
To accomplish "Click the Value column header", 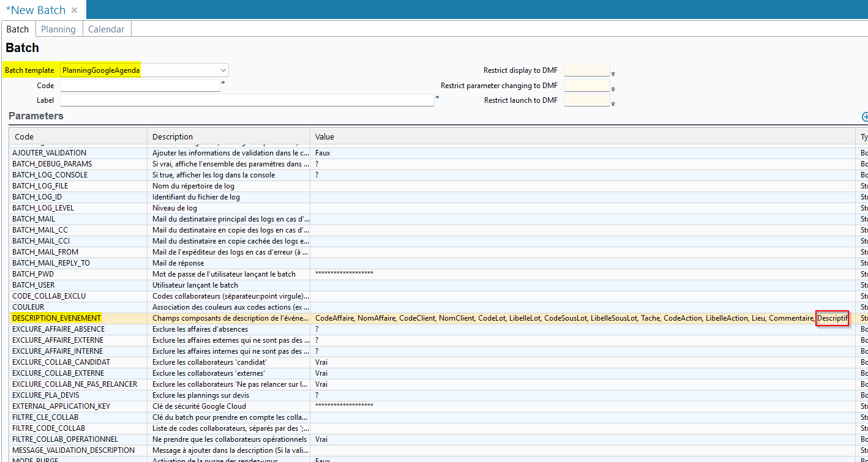I will pos(324,136).
